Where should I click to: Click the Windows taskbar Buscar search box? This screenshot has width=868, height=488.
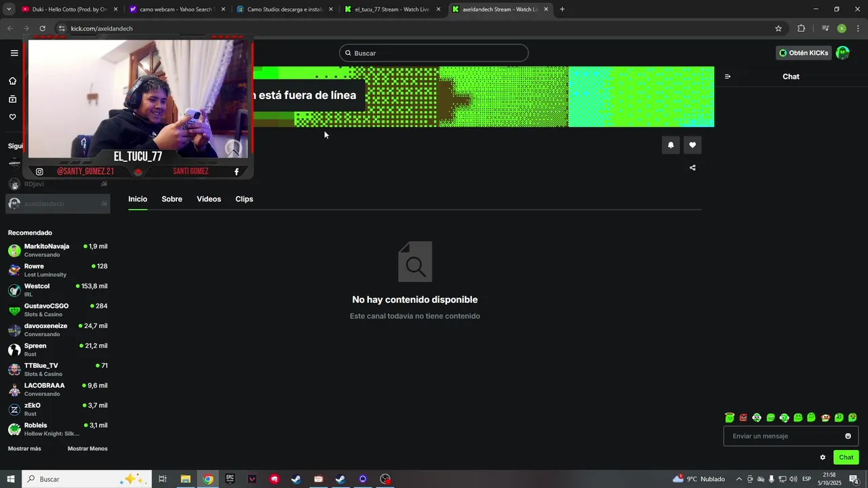click(87, 479)
